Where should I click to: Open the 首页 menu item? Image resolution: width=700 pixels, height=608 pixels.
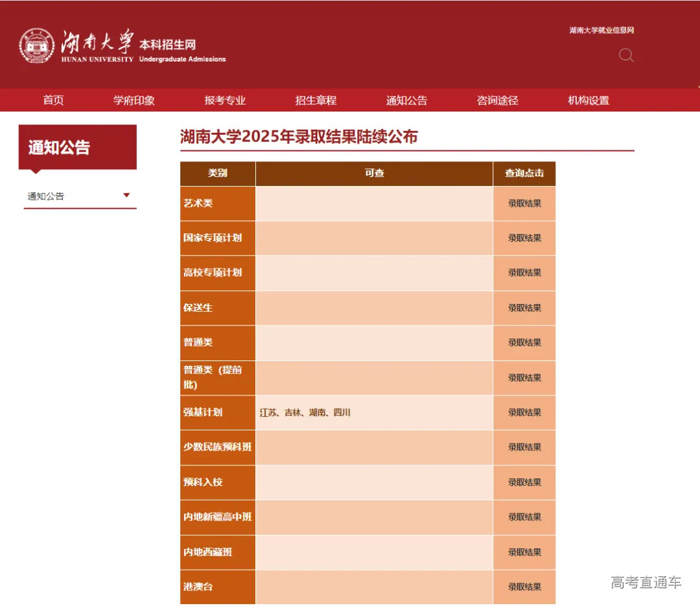click(52, 100)
